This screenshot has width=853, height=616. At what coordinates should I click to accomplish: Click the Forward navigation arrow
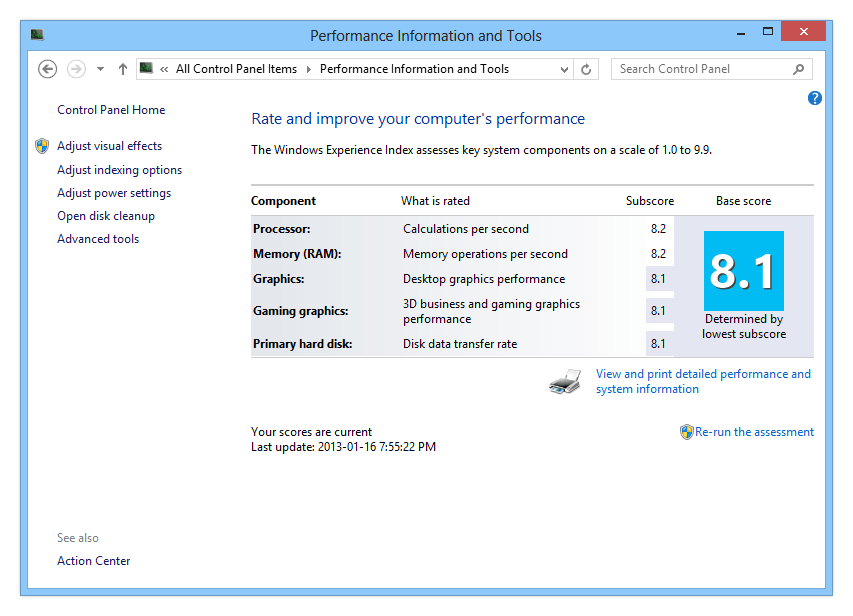tap(76, 69)
